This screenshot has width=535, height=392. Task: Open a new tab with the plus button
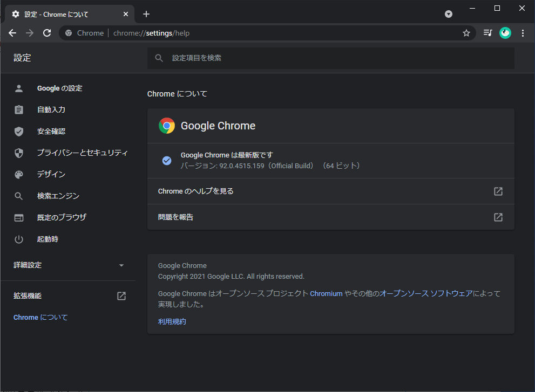[x=146, y=14]
